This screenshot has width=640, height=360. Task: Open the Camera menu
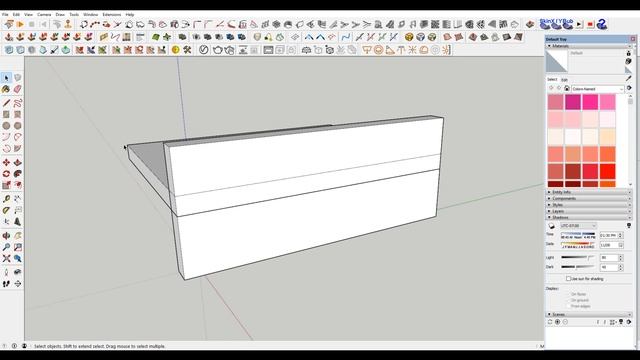(x=44, y=14)
